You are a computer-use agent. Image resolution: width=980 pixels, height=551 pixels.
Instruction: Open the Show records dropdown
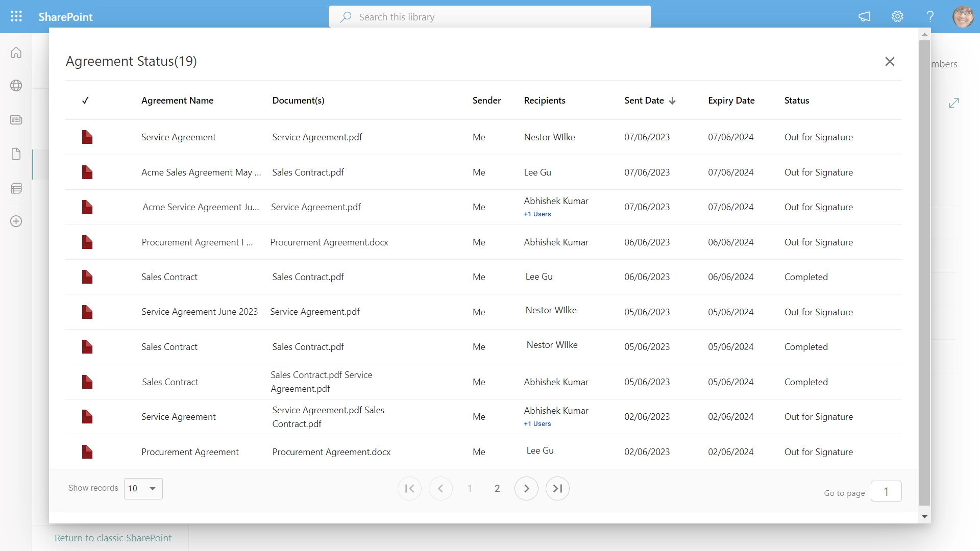pos(143,488)
